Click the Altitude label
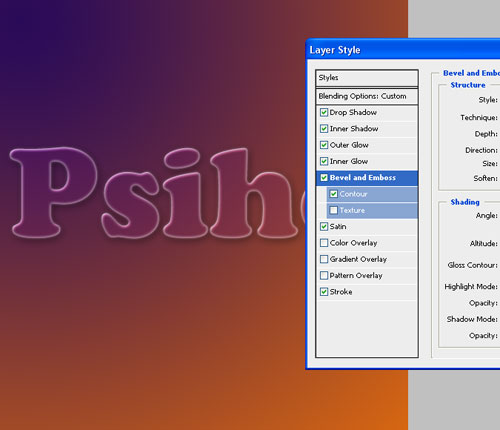Viewport: 500px width, 430px height. 484,244
